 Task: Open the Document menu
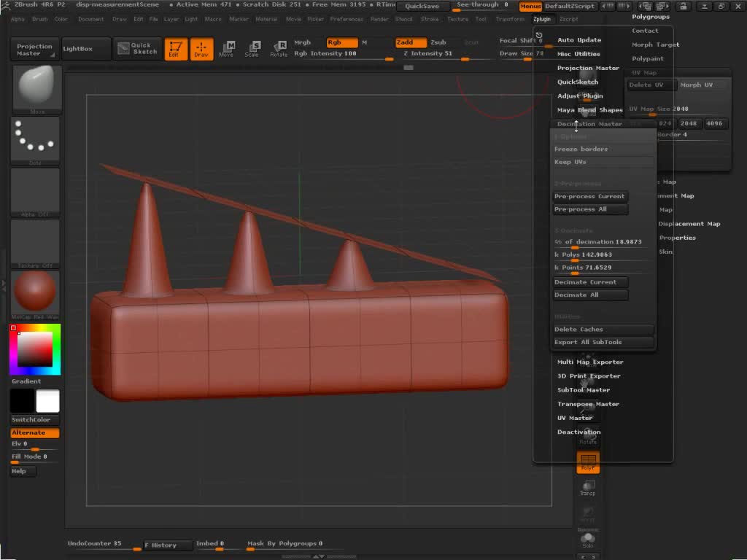90,19
